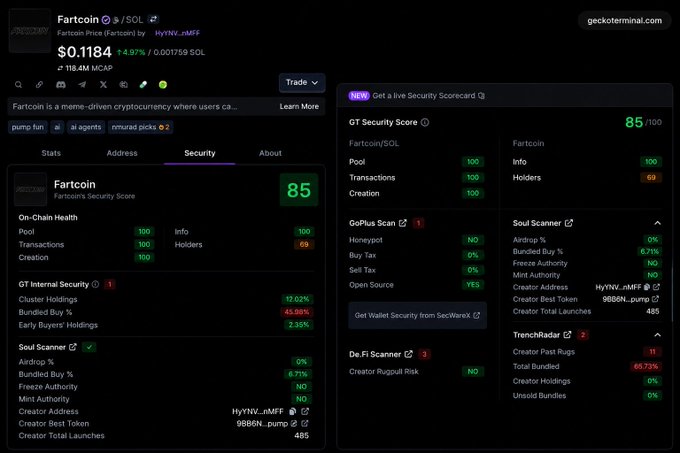The image size is (680, 453).
Task: Click the verified badge next to Fartcoin
Action: tap(106, 20)
